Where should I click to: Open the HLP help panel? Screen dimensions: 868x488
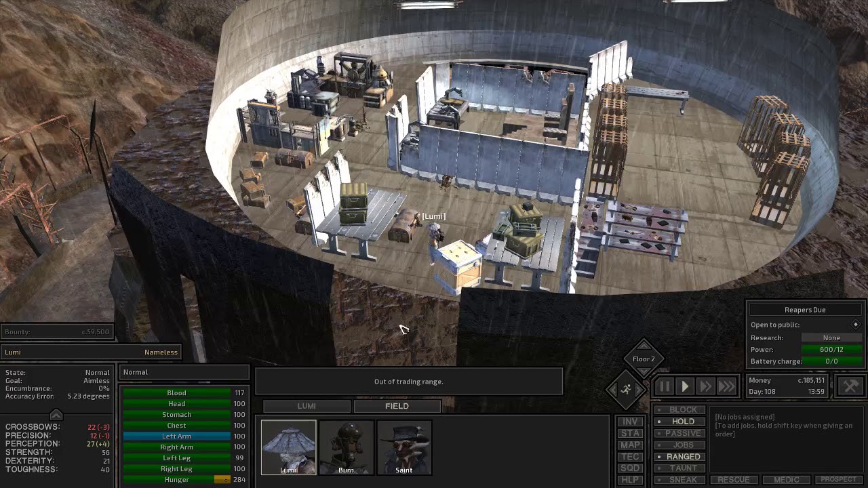(x=630, y=480)
